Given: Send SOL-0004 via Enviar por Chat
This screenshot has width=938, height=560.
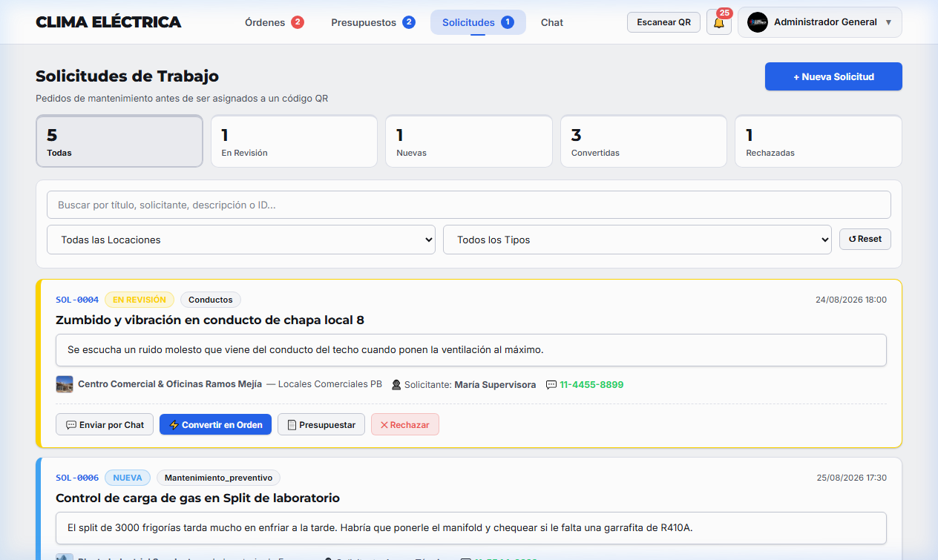Looking at the screenshot, I should point(105,424).
